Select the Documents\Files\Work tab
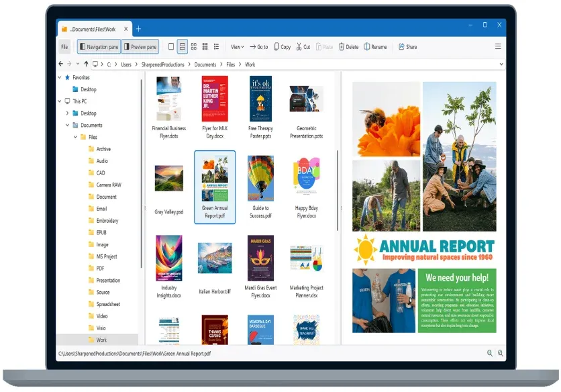 [93, 29]
